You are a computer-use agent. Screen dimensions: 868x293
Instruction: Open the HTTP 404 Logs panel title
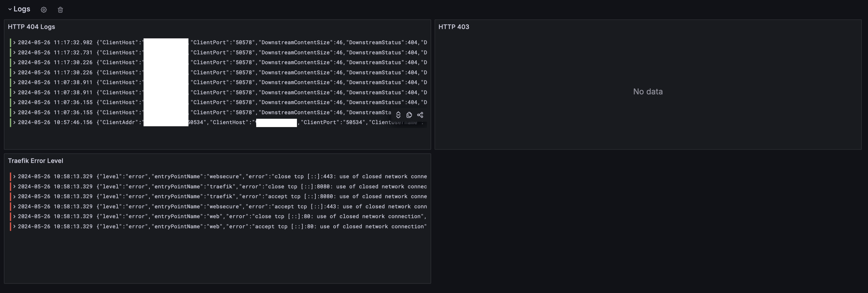coord(31,27)
